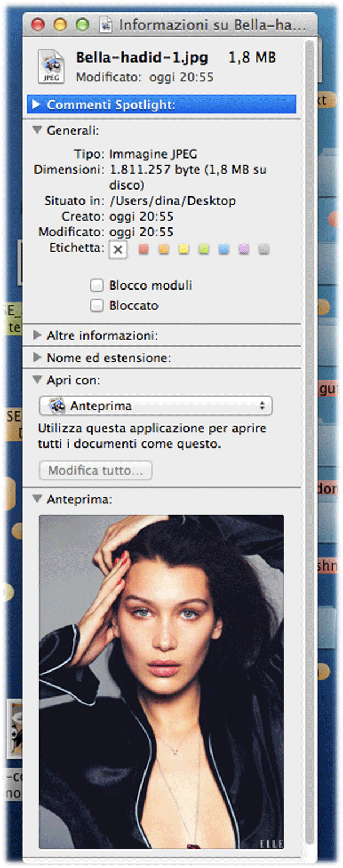
Task: Toggle the Bloccato checkbox
Action: click(x=97, y=306)
